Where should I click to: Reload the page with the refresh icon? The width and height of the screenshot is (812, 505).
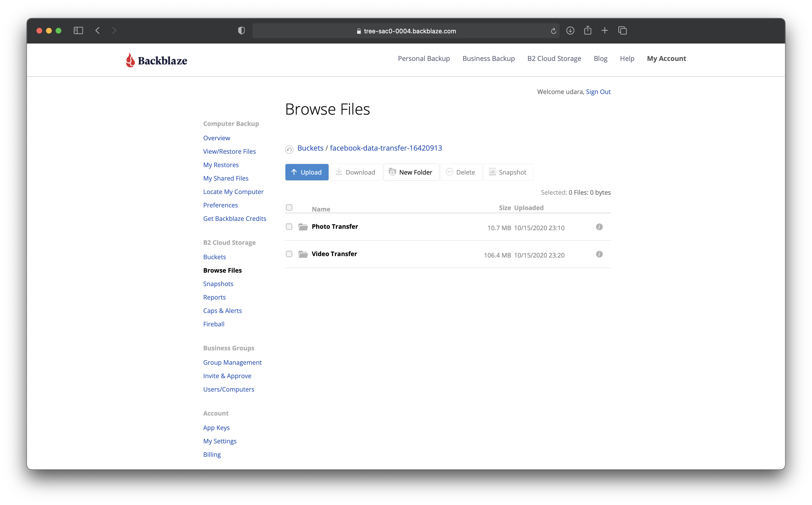tap(553, 31)
